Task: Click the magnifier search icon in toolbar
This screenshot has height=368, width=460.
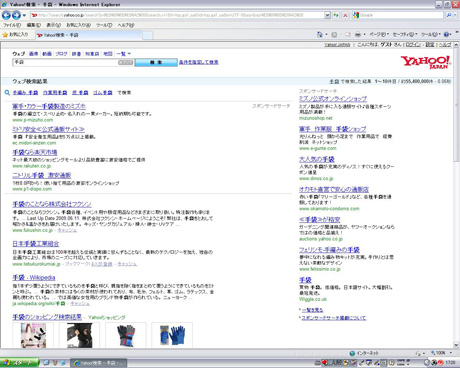Action: (x=449, y=15)
